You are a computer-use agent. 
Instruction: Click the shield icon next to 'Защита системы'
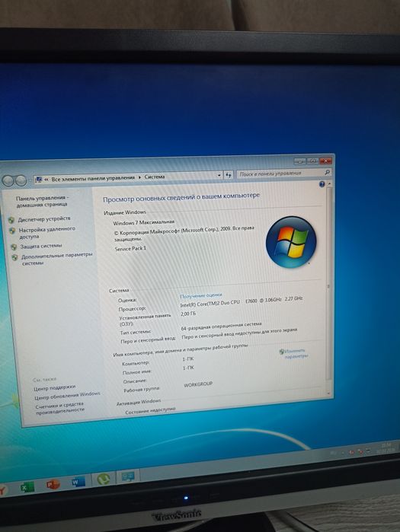tap(14, 247)
